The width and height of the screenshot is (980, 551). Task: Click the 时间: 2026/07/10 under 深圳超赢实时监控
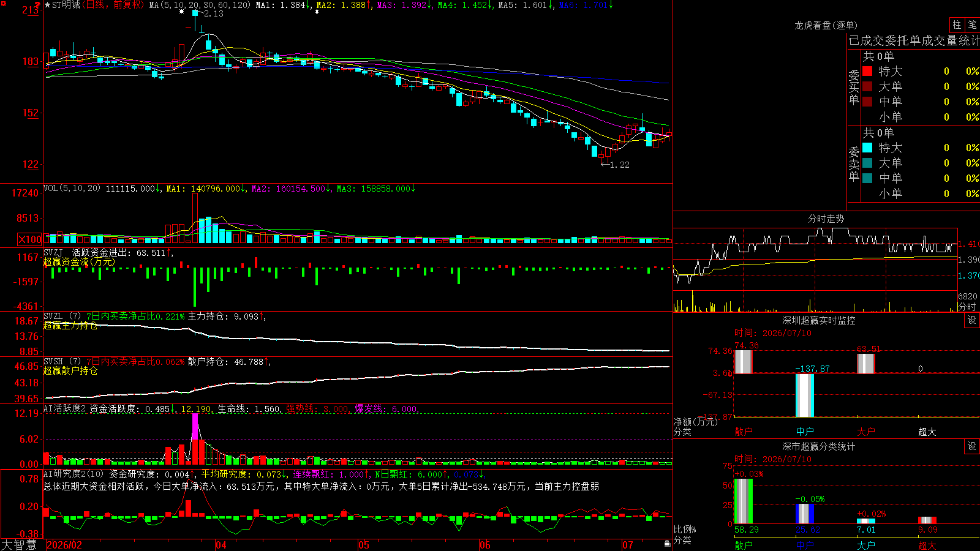(x=773, y=333)
